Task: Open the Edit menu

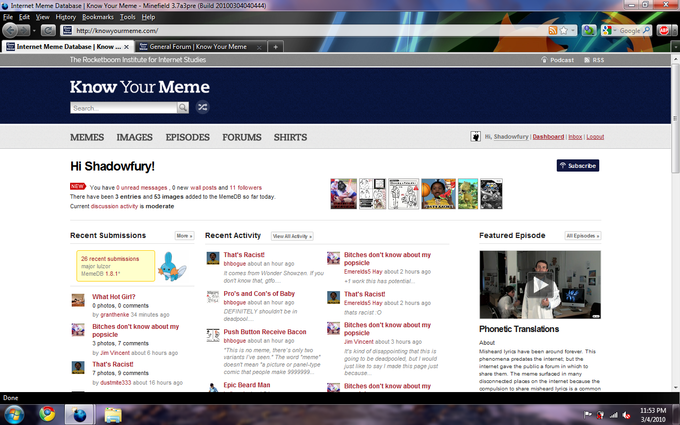Action: 24,17
